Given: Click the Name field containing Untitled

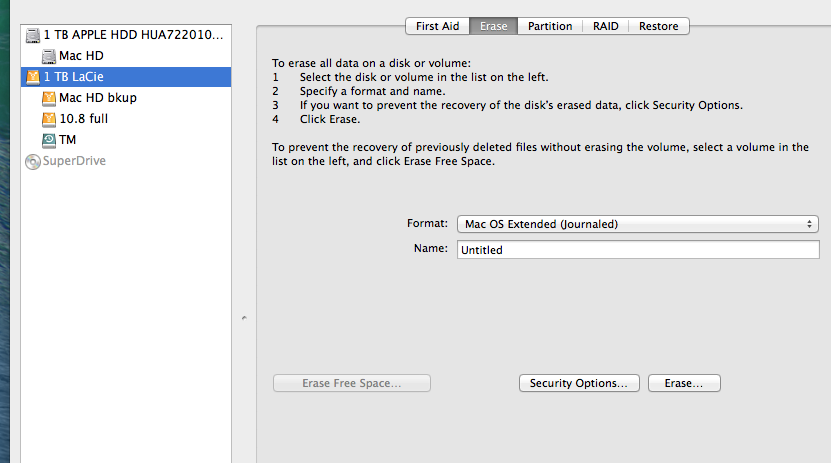Looking at the screenshot, I should point(638,250).
